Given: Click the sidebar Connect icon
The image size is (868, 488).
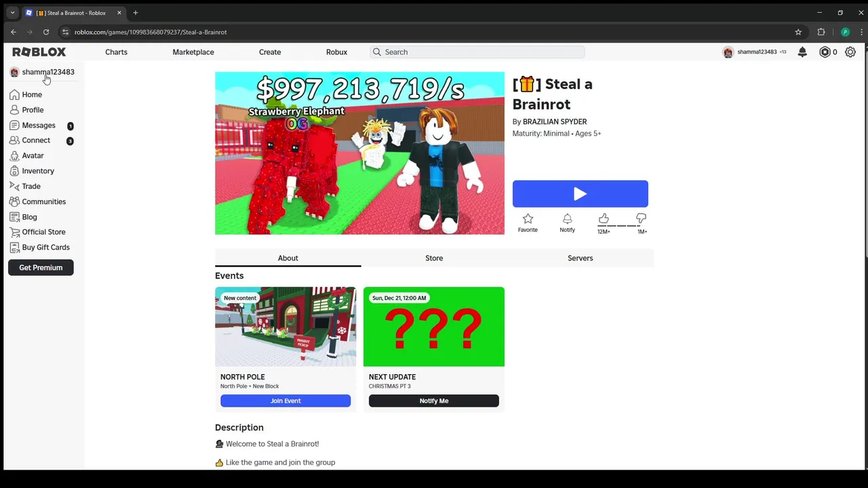Looking at the screenshot, I should point(14,140).
